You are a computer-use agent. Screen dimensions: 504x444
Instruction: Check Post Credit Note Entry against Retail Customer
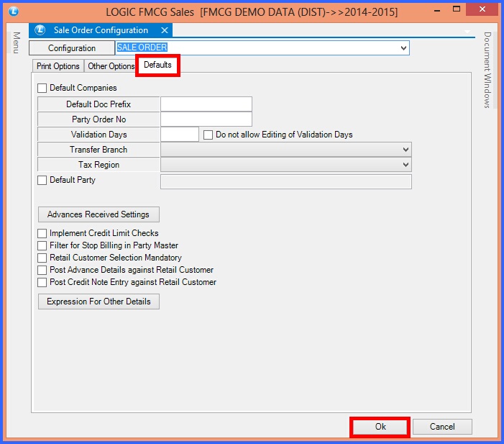point(42,282)
